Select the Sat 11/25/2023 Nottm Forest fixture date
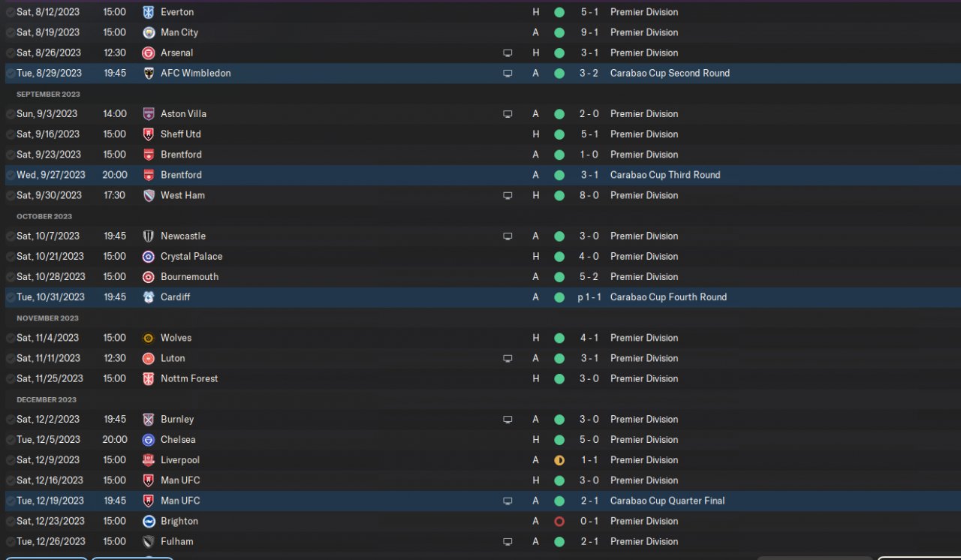 pyautogui.click(x=50, y=378)
